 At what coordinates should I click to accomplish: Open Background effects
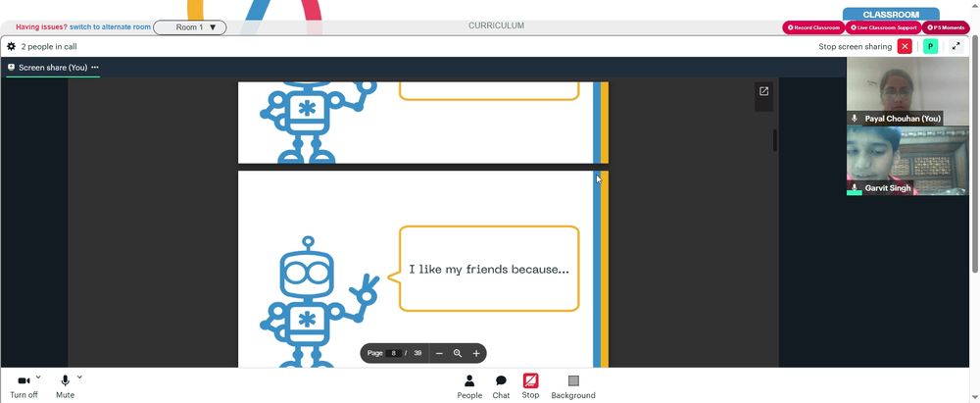click(x=573, y=386)
